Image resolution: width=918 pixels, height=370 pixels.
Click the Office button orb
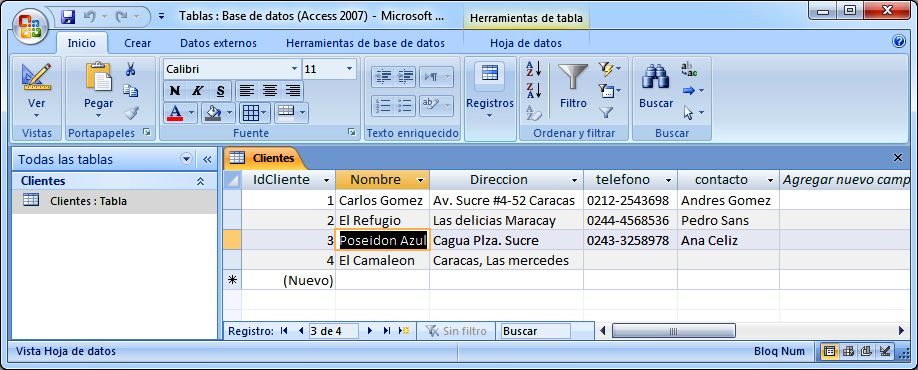point(31,25)
